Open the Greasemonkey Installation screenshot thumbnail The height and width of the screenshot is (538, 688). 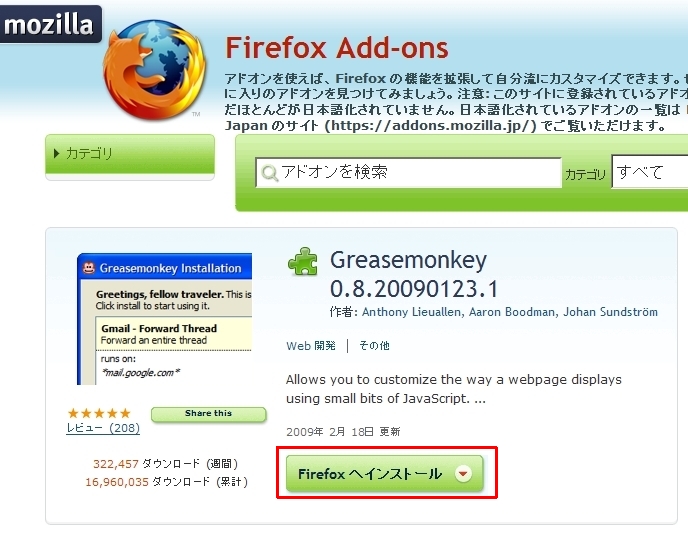click(165, 319)
